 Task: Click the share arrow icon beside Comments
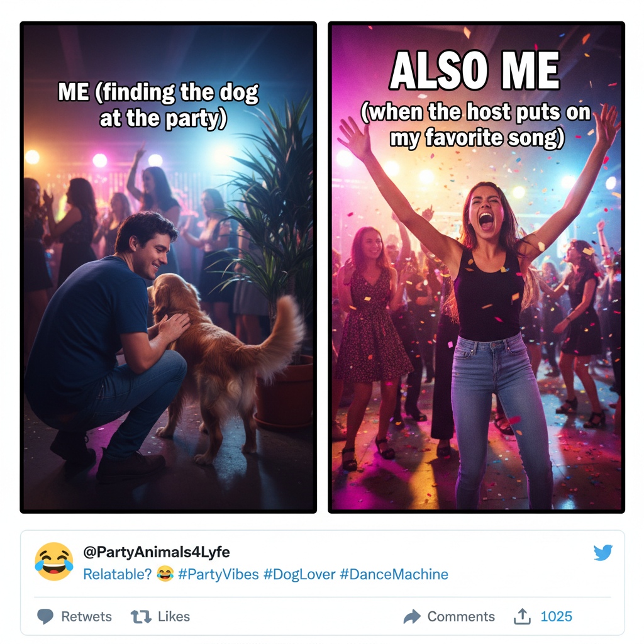[x=413, y=616]
